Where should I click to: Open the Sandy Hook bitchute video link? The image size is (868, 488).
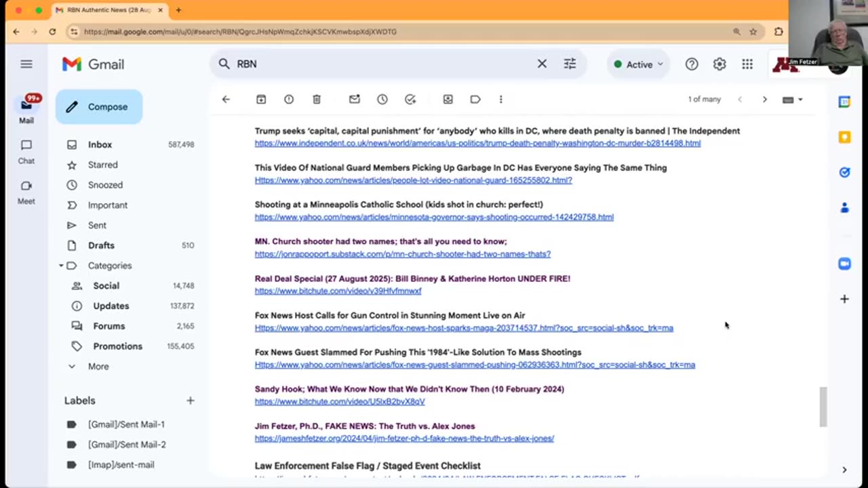click(340, 401)
